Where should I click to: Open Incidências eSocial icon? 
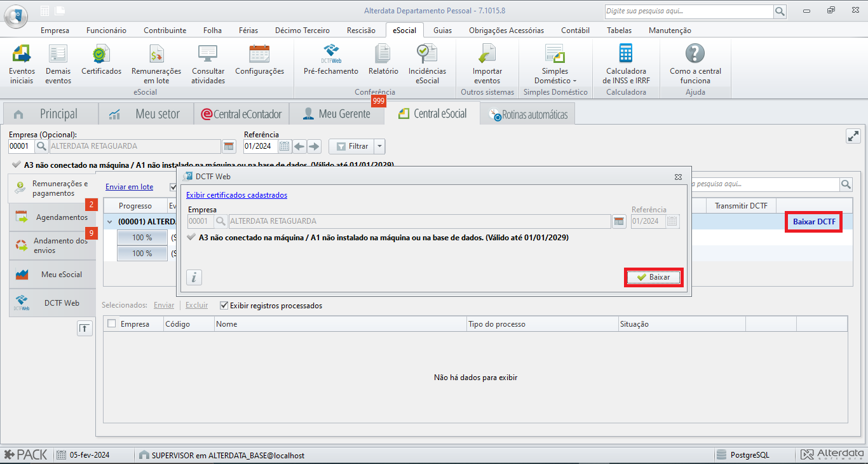(427, 64)
